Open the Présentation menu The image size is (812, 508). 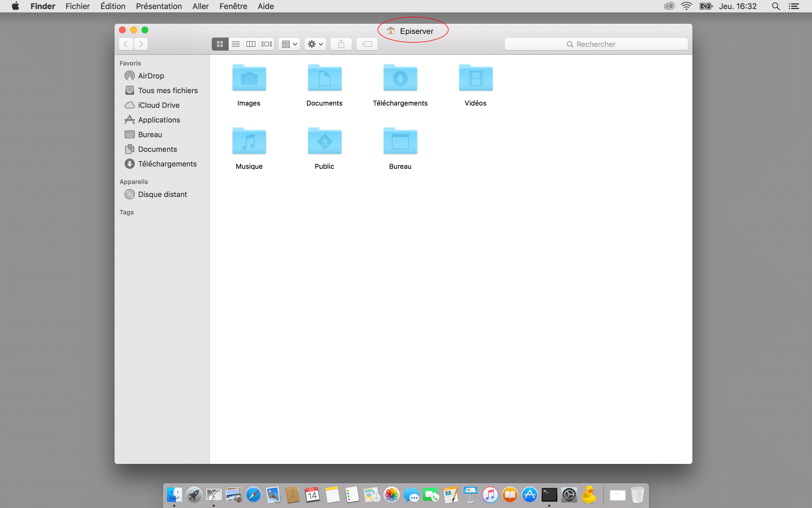point(159,6)
